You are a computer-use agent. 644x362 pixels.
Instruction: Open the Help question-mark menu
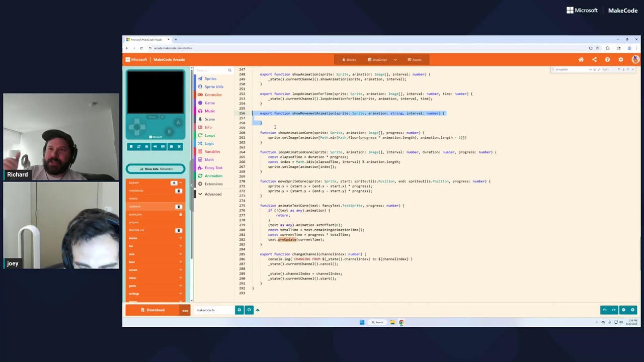point(607,59)
